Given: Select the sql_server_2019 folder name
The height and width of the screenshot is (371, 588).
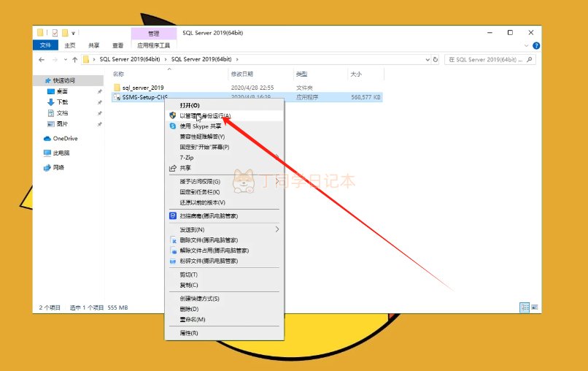Looking at the screenshot, I should click(143, 88).
